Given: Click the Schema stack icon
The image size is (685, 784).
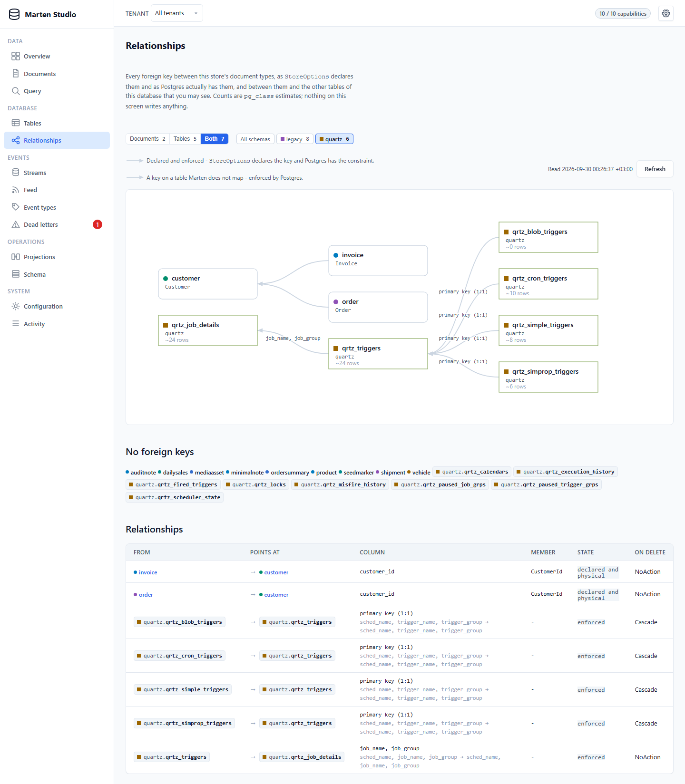Looking at the screenshot, I should point(16,274).
